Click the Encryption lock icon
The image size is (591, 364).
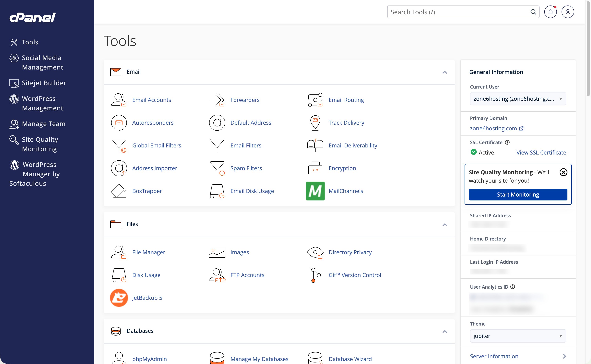315,168
